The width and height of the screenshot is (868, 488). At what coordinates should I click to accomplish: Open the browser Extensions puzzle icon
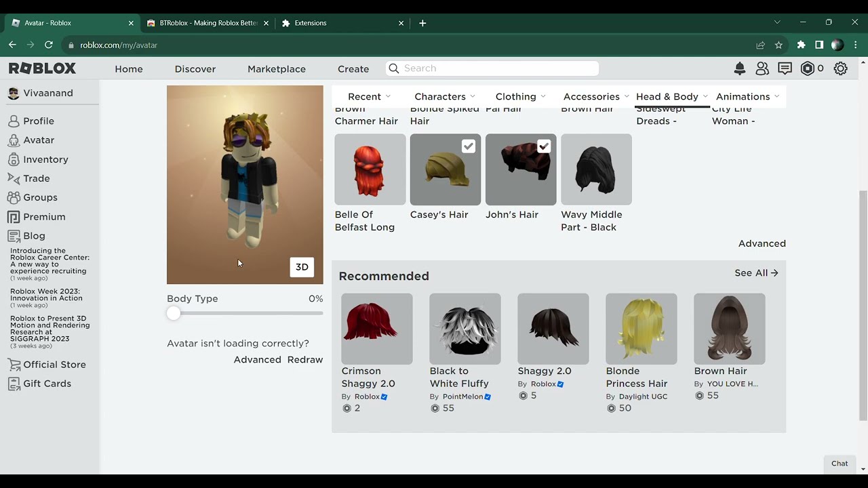click(801, 45)
